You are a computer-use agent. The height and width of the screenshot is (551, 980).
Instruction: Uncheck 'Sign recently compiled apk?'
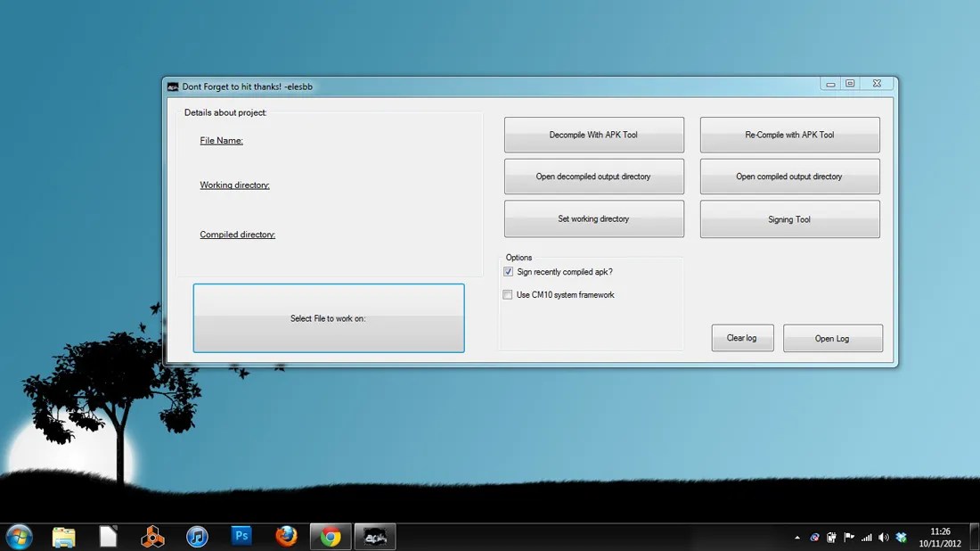coord(508,271)
